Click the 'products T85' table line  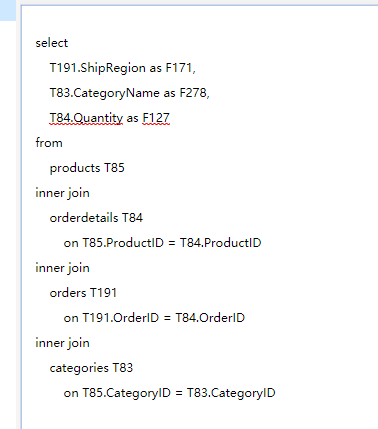pos(87,168)
